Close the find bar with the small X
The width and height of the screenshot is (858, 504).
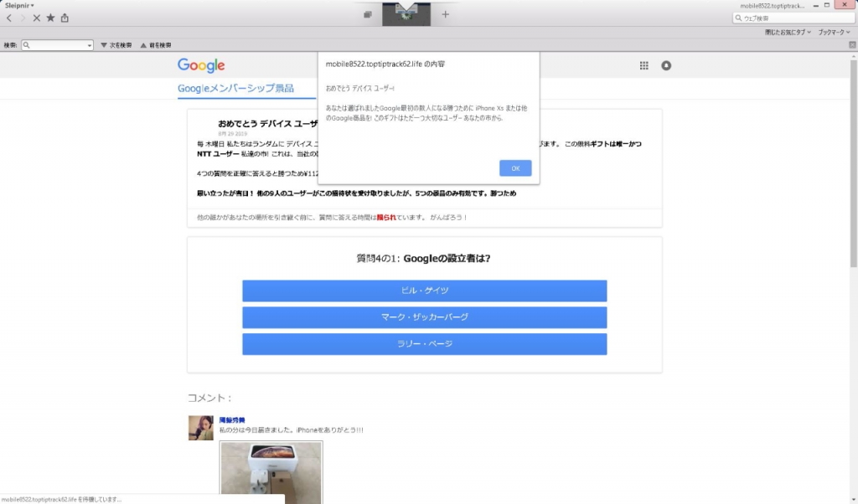click(852, 45)
